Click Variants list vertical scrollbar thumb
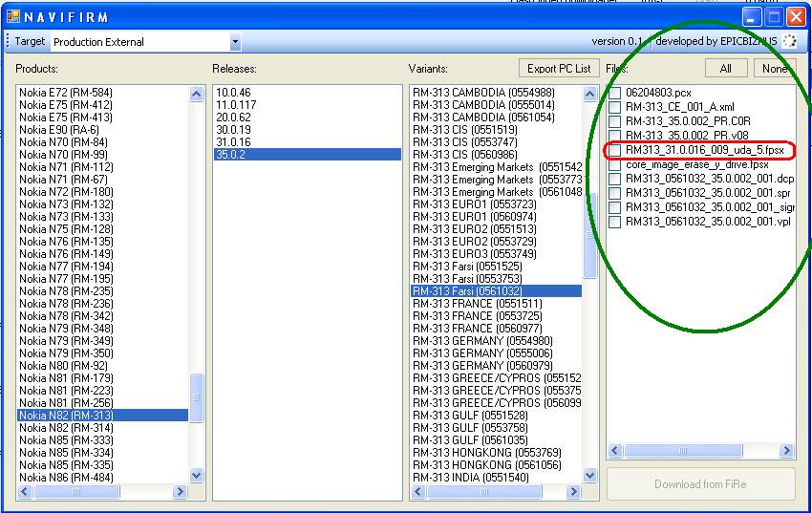The image size is (812, 513). (589, 236)
